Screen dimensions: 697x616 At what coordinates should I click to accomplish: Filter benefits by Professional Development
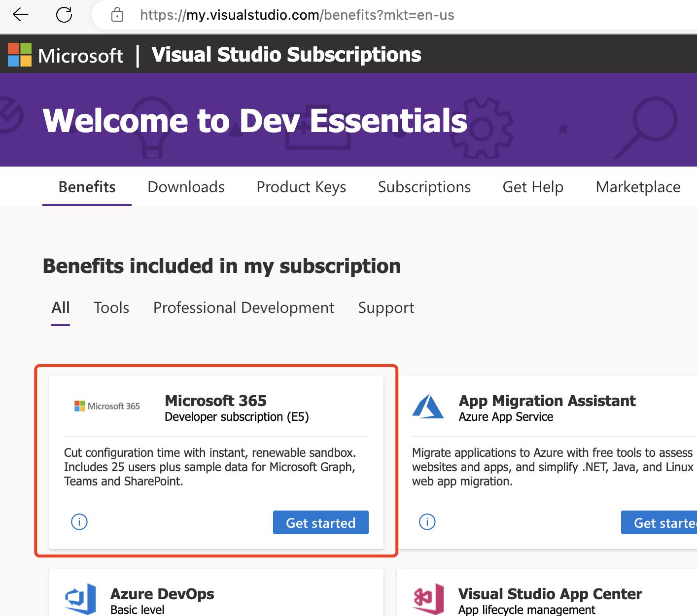coord(244,308)
